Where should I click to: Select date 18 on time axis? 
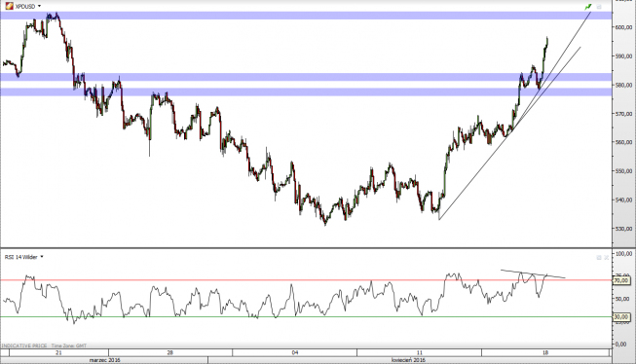(544, 352)
